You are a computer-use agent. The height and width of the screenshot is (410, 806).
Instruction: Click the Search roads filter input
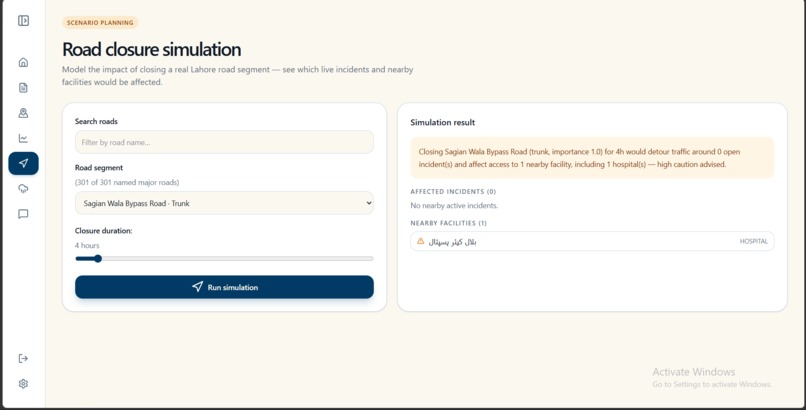pyautogui.click(x=224, y=142)
